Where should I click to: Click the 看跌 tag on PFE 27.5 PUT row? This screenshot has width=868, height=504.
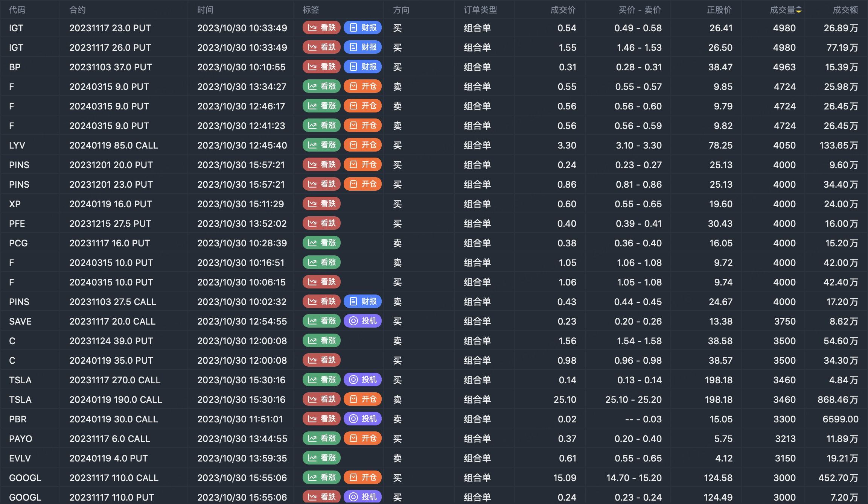tap(321, 223)
